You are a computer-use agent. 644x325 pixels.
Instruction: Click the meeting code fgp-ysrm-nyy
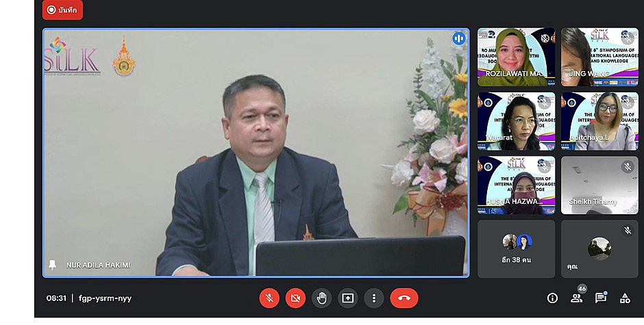coord(101,298)
